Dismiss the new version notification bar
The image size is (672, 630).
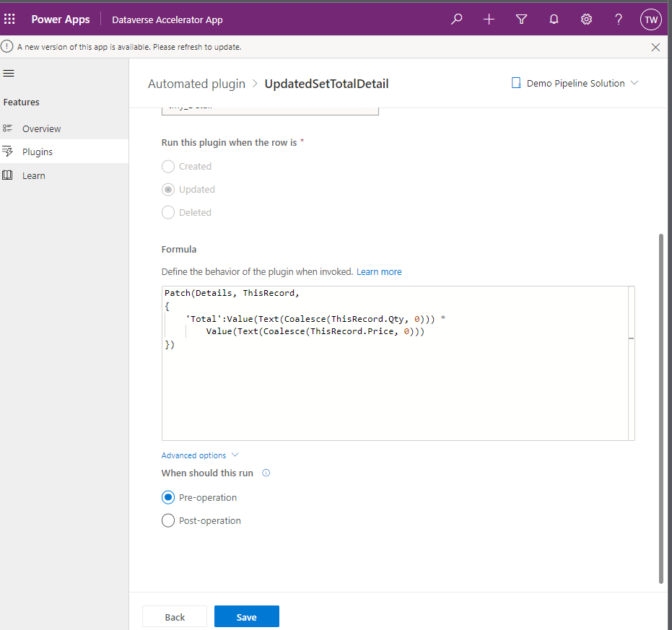point(655,47)
